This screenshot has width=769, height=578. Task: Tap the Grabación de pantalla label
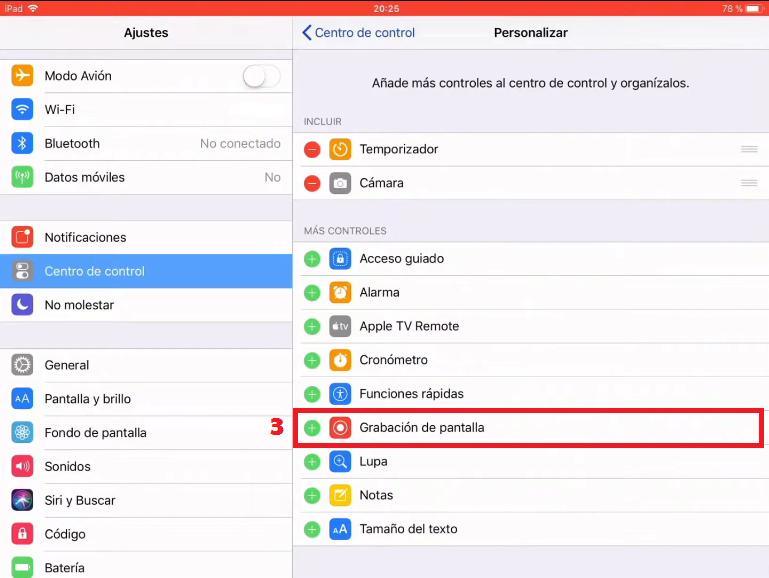[x=422, y=427]
